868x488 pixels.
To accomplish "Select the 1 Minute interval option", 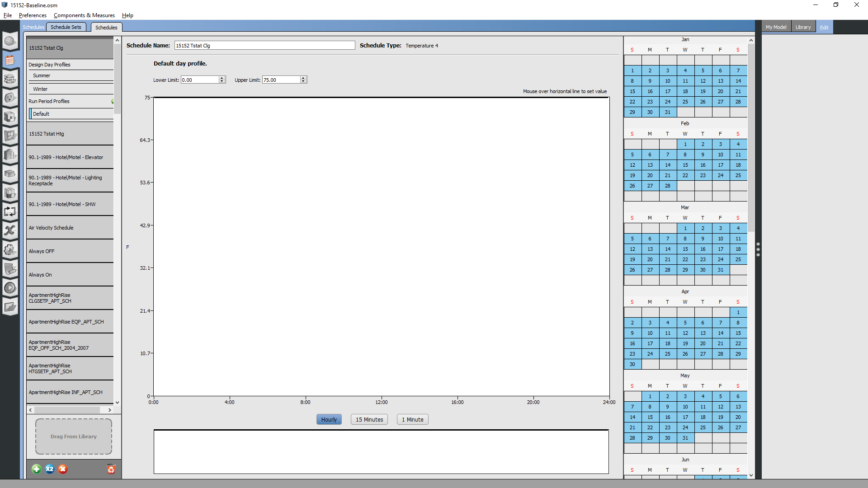I will coord(412,419).
